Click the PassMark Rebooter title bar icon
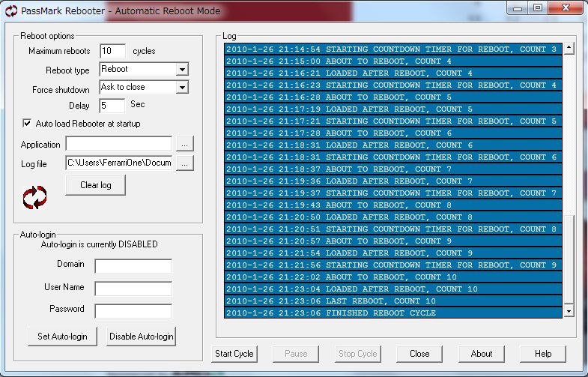Viewport: 588px width, 377px height. [11, 10]
